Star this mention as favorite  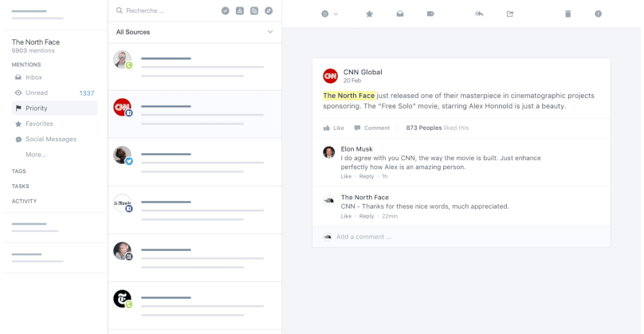coord(369,14)
